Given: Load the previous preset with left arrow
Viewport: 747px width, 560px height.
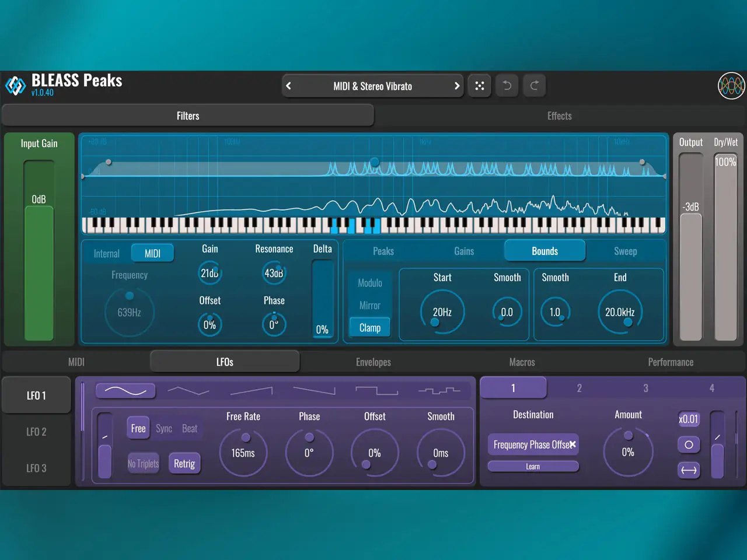Looking at the screenshot, I should tap(288, 86).
